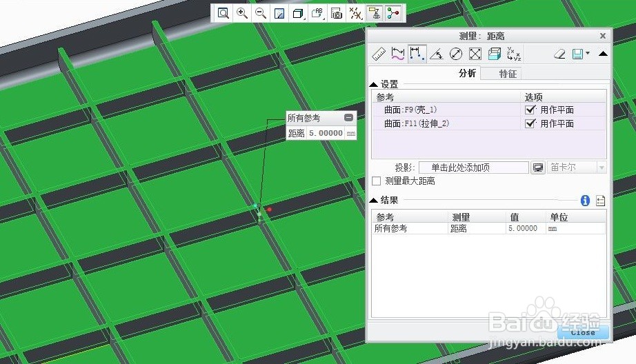Open the display style cube icon
The width and height of the screenshot is (636, 364).
[x=298, y=13]
